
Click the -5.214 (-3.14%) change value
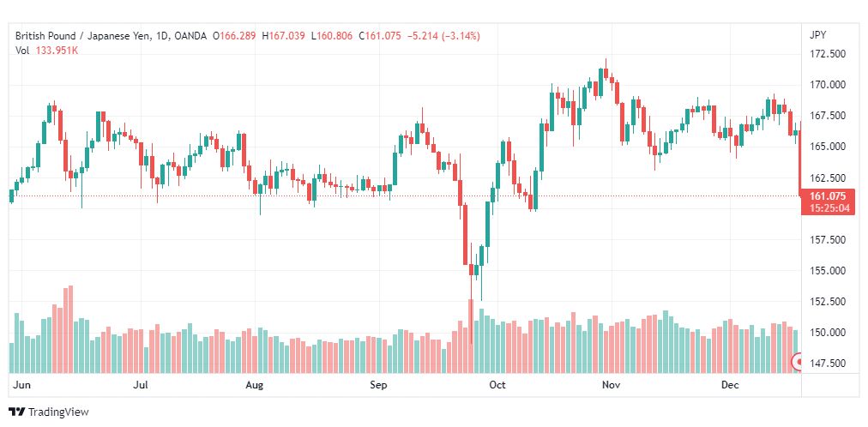tap(443, 36)
